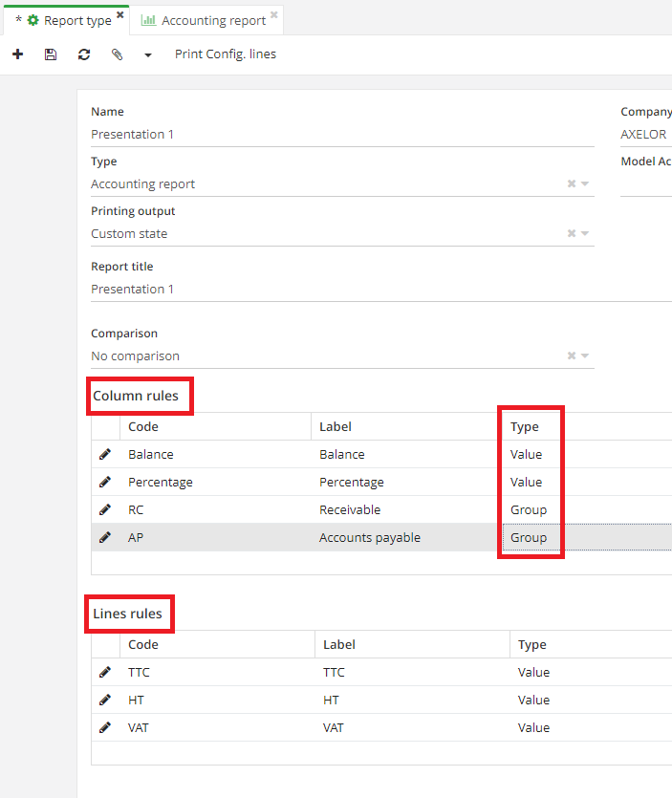Image resolution: width=672 pixels, height=798 pixels.
Task: Expand the Comparison dropdown arrow
Action: coord(585,356)
